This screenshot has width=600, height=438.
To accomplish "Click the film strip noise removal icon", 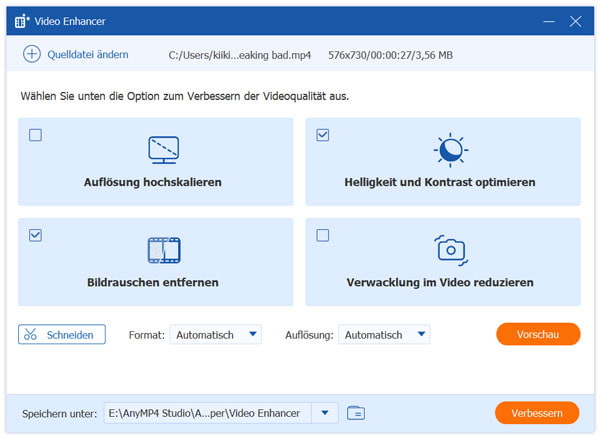I will coord(164,251).
